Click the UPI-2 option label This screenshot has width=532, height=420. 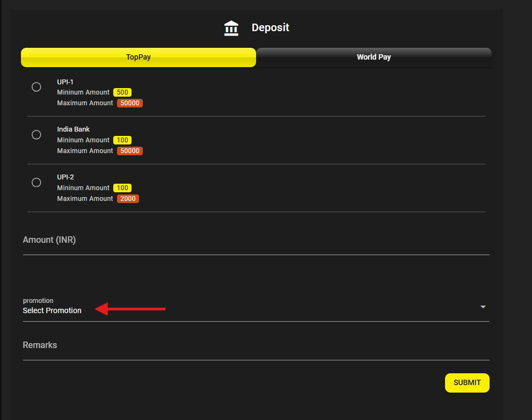click(65, 177)
